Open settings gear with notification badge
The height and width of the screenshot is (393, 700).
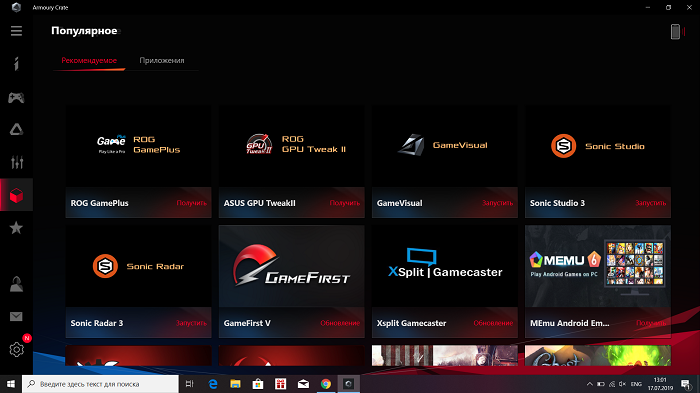click(17, 349)
